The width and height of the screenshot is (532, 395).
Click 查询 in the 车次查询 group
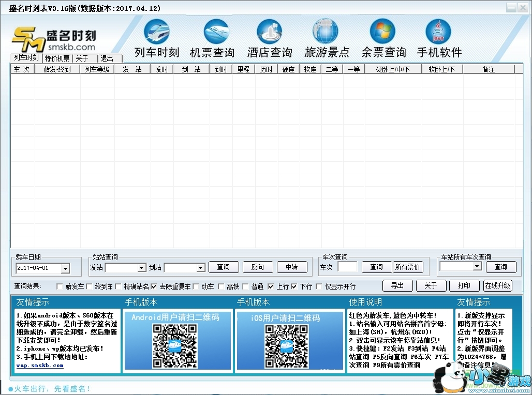(x=377, y=267)
